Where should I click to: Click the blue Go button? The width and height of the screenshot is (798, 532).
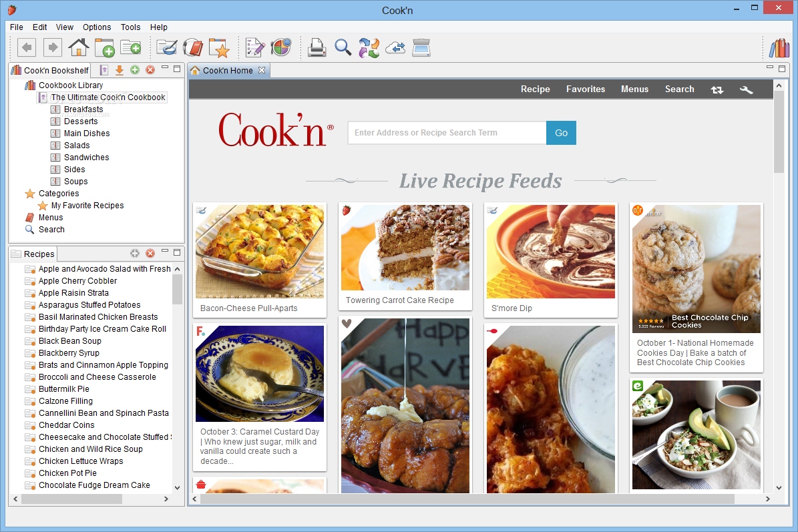561,133
